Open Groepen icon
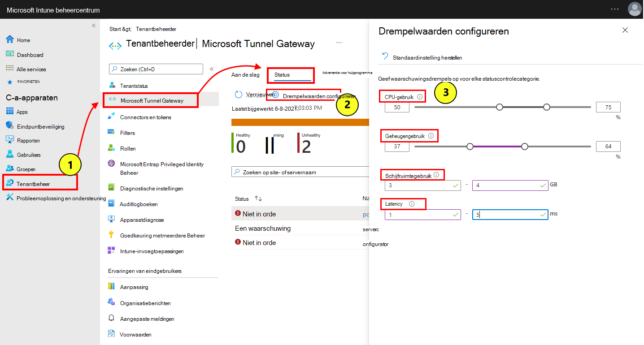This screenshot has width=644, height=345. point(10,169)
